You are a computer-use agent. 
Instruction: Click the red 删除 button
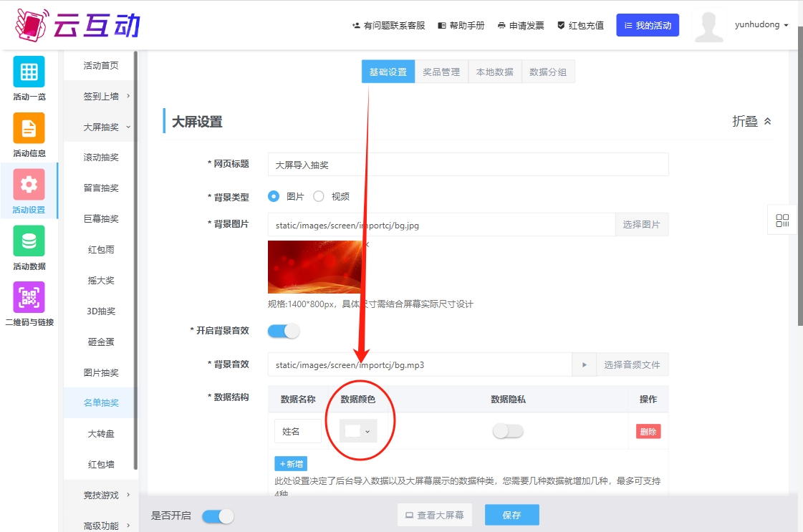[648, 431]
